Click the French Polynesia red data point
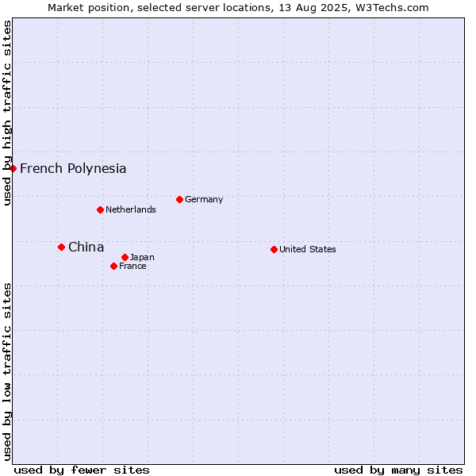476x476 pixels. [13, 168]
